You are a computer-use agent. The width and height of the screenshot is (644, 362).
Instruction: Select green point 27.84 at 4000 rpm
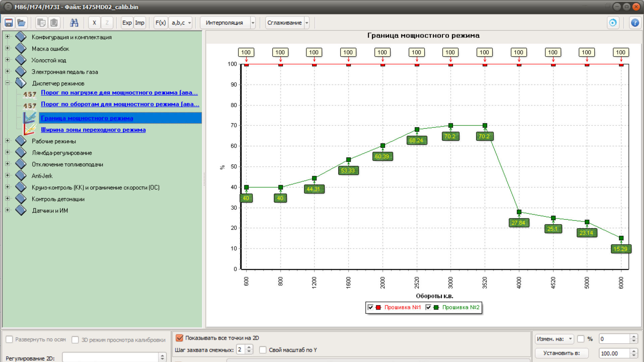(x=519, y=212)
